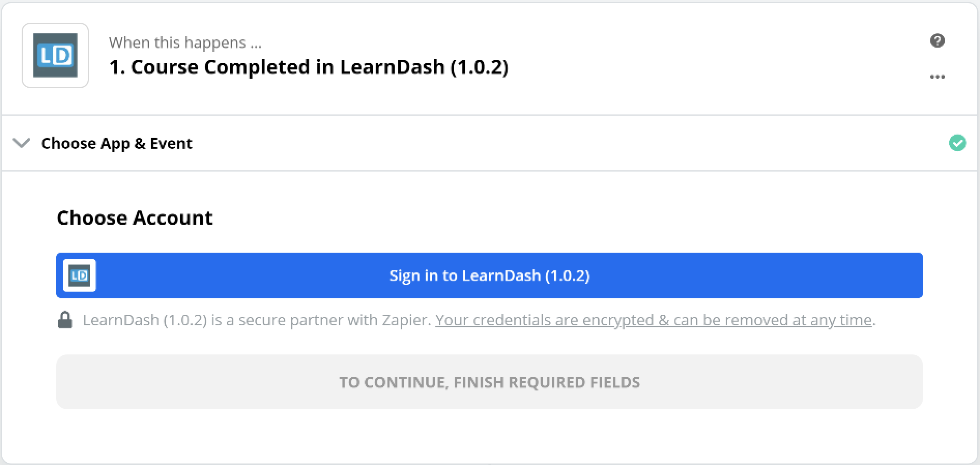
Task: Click the secure partner with Zapier text
Action: (256, 320)
